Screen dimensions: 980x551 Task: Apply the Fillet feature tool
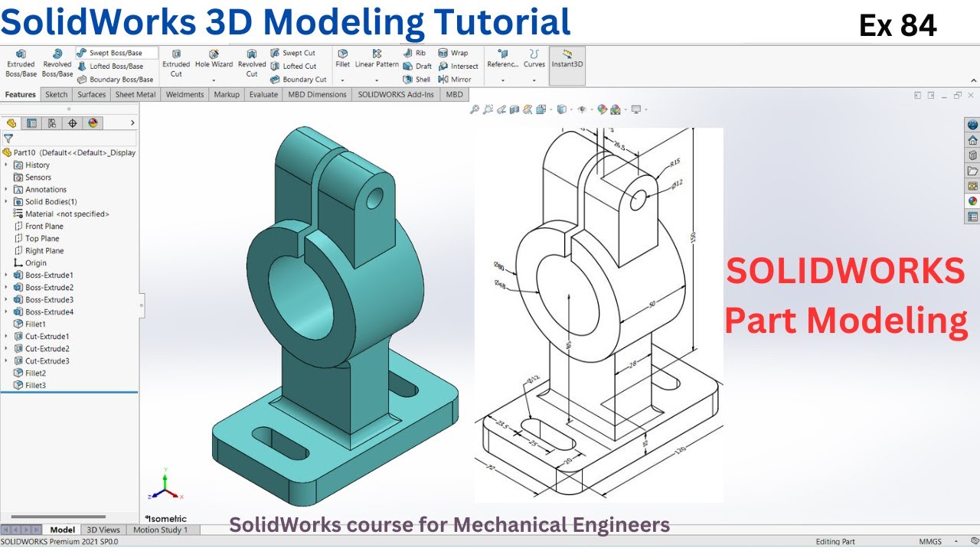pos(342,59)
